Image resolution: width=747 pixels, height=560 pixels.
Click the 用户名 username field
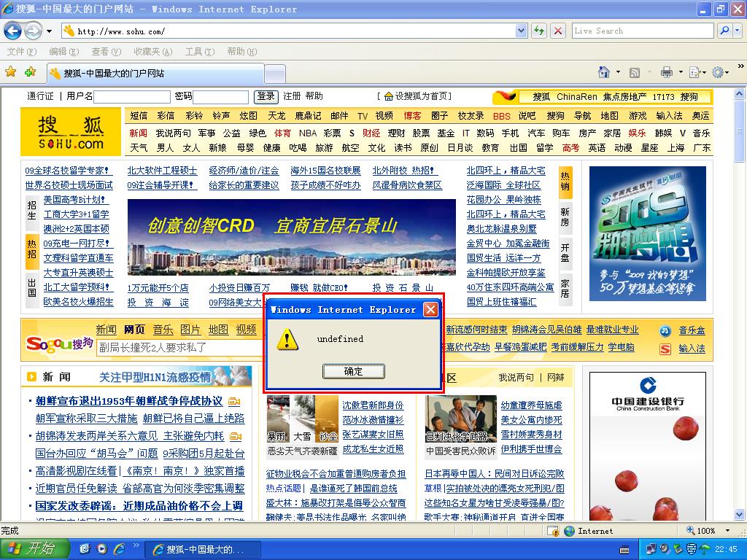pyautogui.click(x=132, y=97)
